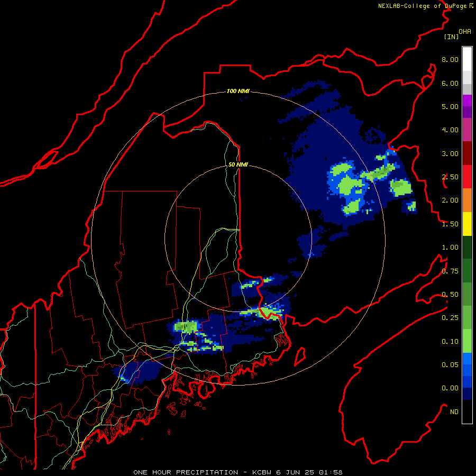Screen dimensions: 476x476
Task: Select the dark red swatch beside 3.00
Action: click(x=467, y=153)
